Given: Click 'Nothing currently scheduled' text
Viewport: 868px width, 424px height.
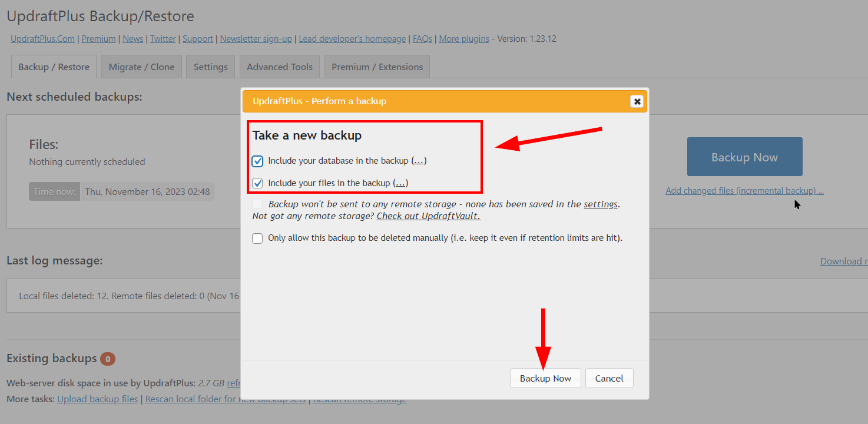Looking at the screenshot, I should 87,161.
